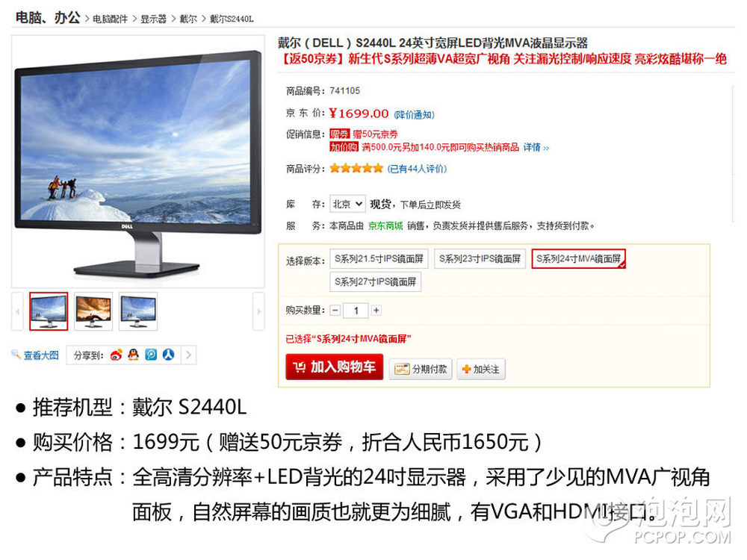Click 分期付款 installment payment button
Image resolution: width=747 pixels, height=560 pixels.
point(421,369)
